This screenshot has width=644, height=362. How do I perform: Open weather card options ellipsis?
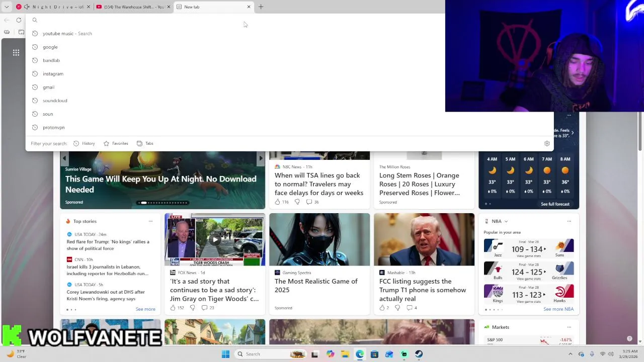pos(569,115)
